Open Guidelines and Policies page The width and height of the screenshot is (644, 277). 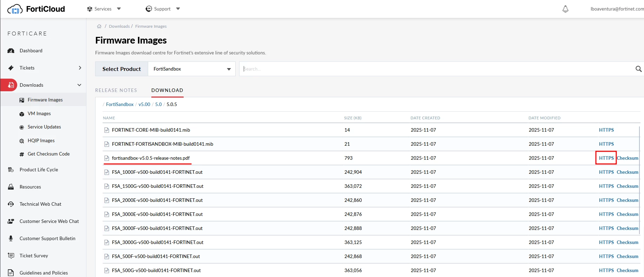click(44, 273)
